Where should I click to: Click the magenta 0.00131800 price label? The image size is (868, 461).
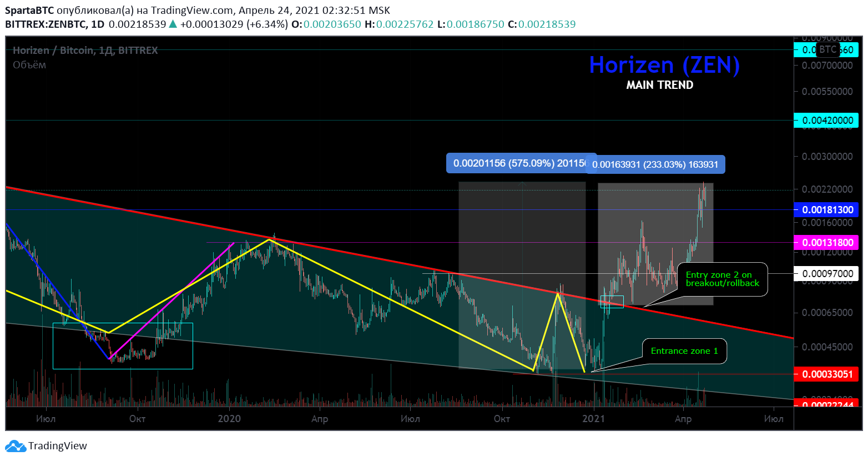pyautogui.click(x=827, y=243)
